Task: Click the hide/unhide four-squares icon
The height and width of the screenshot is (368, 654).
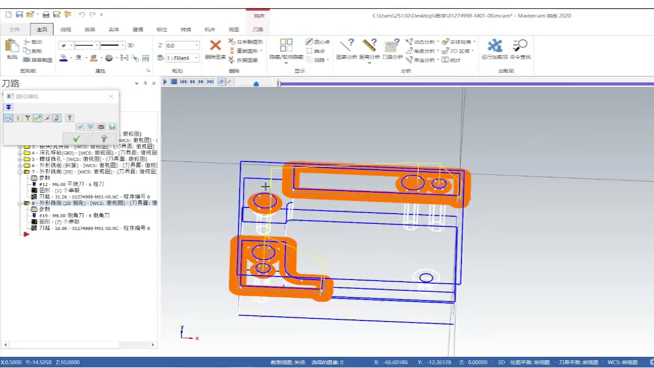Action: [x=286, y=45]
